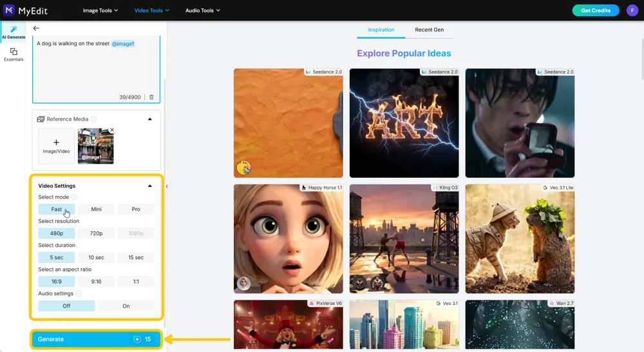Viewport: 644px width, 352px height.
Task: Open the PixVerse V6 circus ringmaster card
Action: tap(289, 324)
